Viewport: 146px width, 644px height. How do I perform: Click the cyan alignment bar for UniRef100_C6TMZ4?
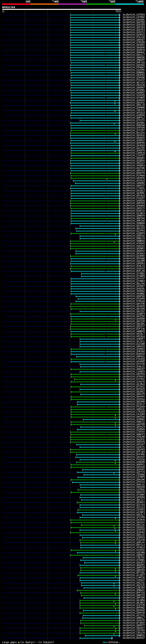point(95,15)
